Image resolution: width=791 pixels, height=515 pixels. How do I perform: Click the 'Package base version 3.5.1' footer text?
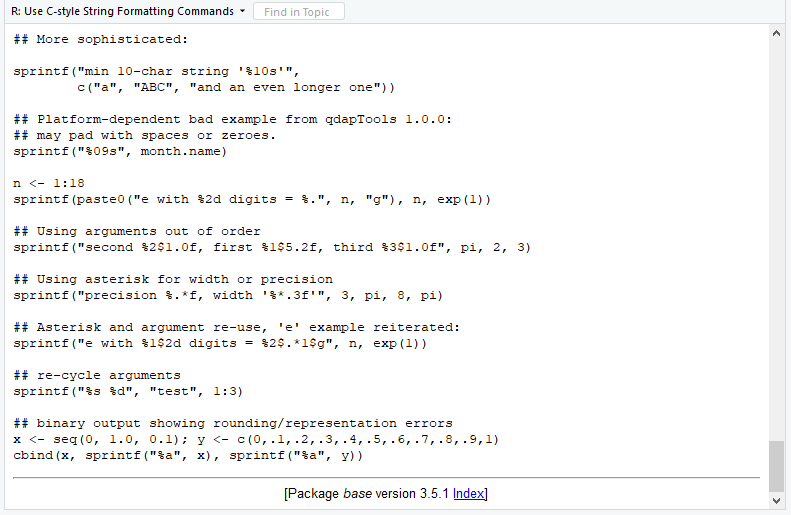[368, 493]
